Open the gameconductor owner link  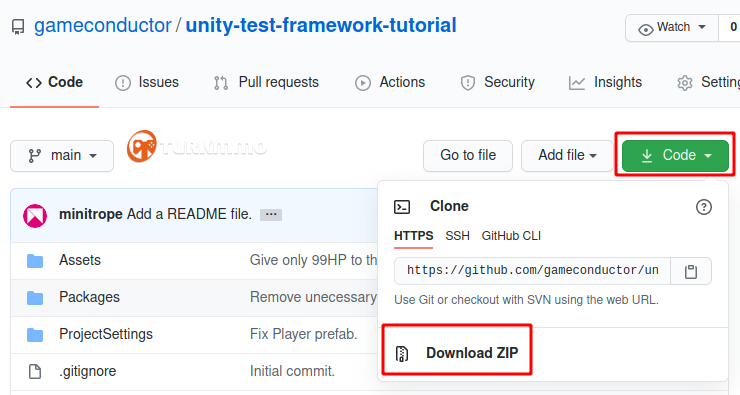pyautogui.click(x=102, y=25)
